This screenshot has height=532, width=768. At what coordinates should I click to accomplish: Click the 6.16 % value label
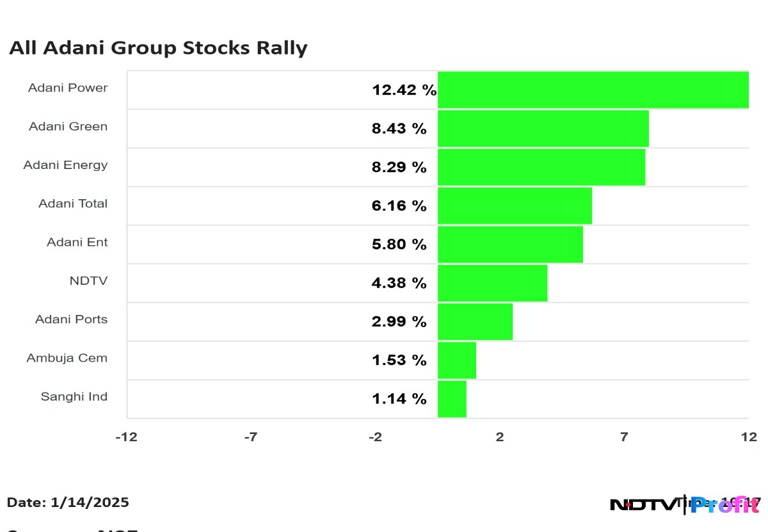(399, 206)
